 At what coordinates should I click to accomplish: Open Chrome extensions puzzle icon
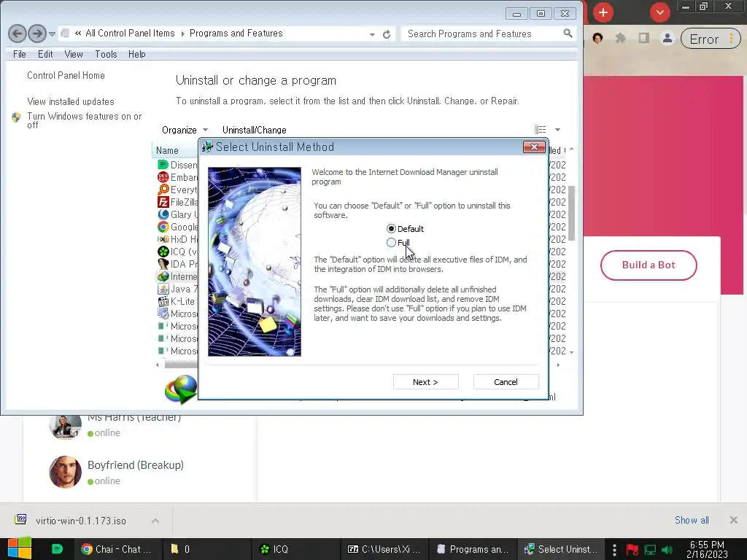pyautogui.click(x=621, y=38)
